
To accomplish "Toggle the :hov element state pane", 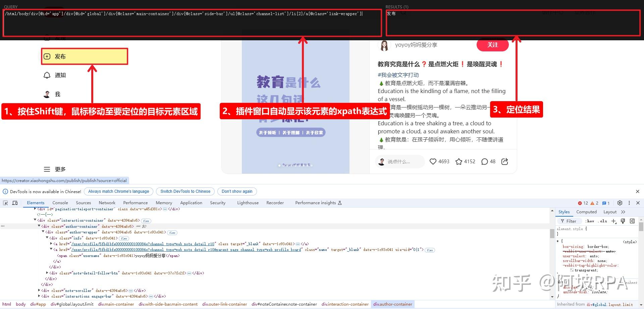I will point(590,221).
